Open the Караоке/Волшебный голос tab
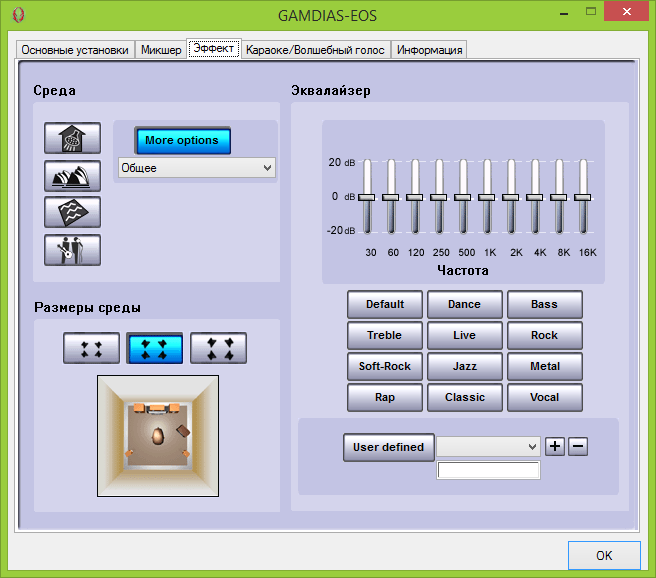This screenshot has height=578, width=656. tap(316, 50)
